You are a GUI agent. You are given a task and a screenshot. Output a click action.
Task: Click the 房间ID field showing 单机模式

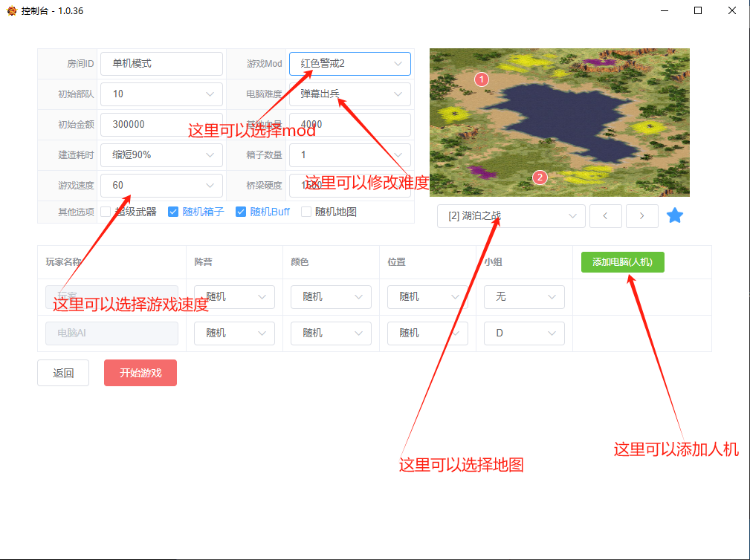click(161, 64)
